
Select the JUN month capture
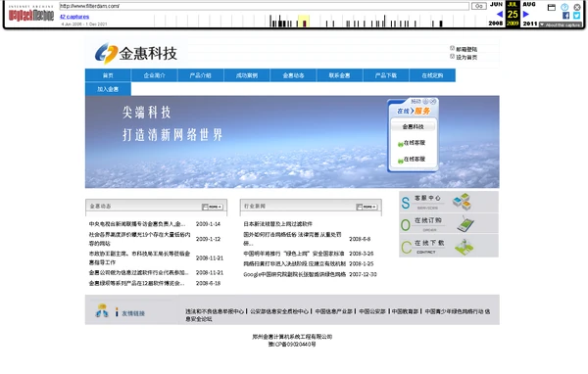click(x=496, y=4)
